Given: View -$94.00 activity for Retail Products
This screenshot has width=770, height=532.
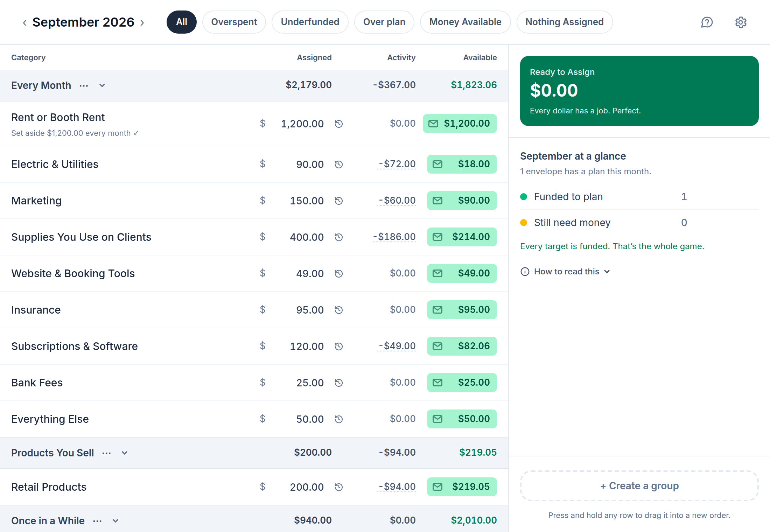Looking at the screenshot, I should 397,487.
